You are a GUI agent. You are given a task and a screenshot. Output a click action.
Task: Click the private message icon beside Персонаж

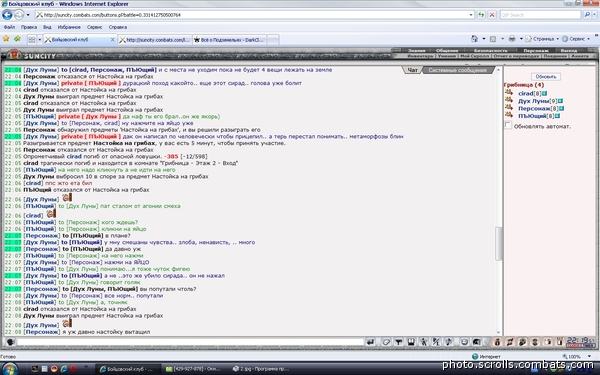tap(509, 108)
